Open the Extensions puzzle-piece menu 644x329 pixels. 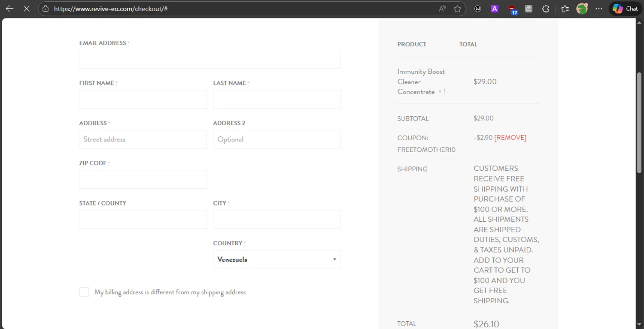tap(546, 9)
